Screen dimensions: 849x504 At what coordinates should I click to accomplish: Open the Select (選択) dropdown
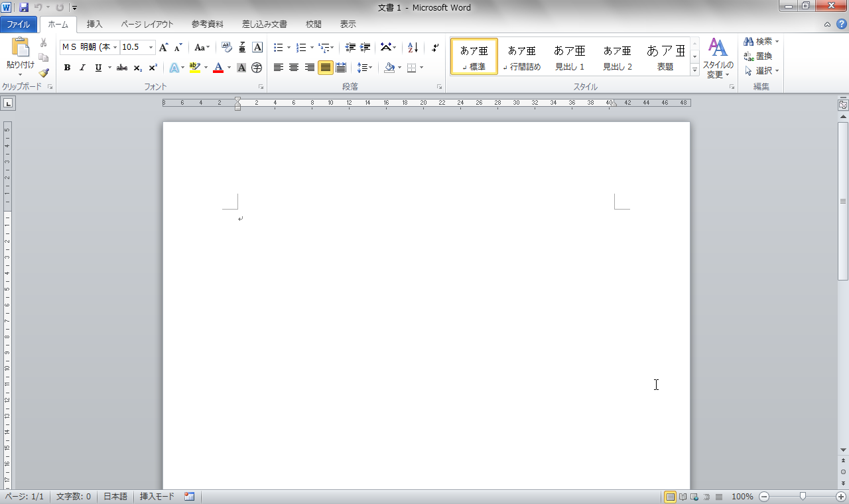click(x=761, y=70)
